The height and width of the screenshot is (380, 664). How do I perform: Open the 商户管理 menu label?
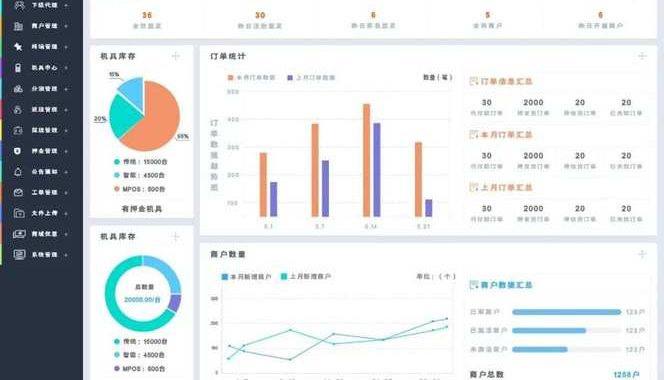tap(44, 26)
